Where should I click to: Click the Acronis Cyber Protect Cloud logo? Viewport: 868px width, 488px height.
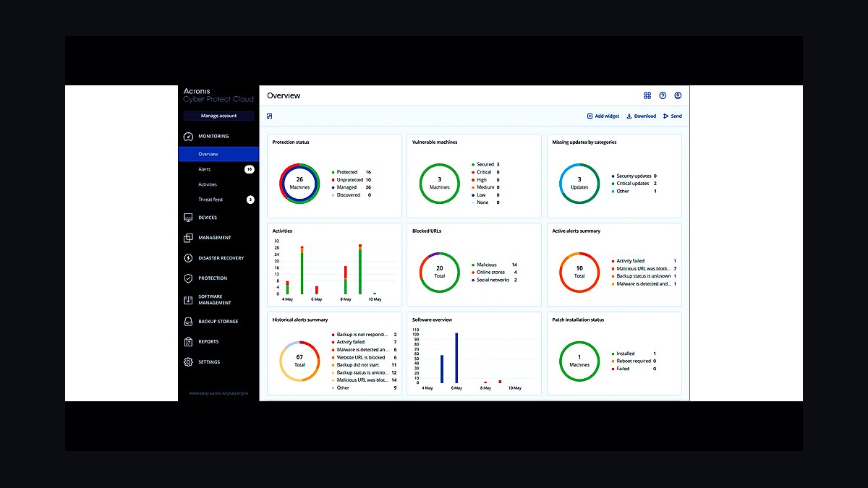tap(218, 95)
